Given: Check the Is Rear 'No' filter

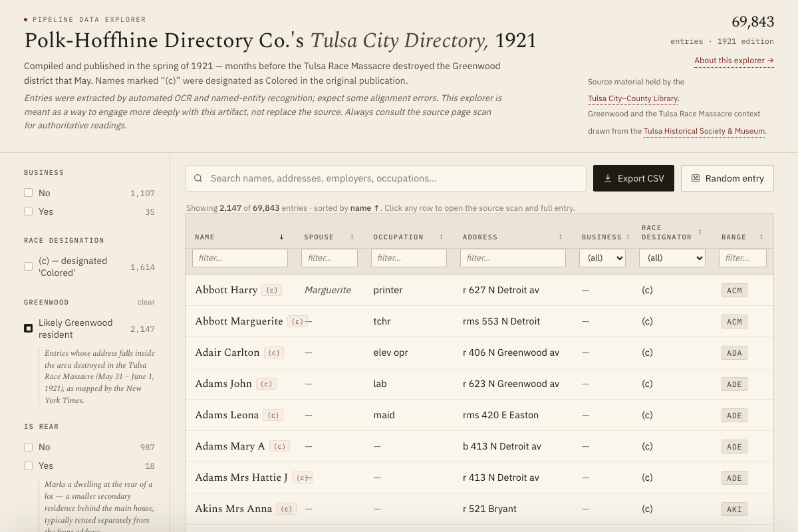Looking at the screenshot, I should (29, 447).
